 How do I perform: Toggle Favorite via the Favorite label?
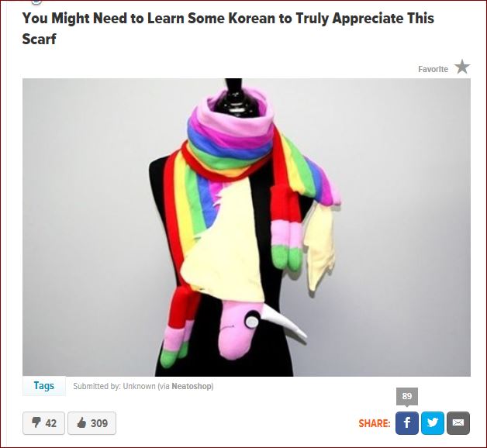[x=433, y=69]
